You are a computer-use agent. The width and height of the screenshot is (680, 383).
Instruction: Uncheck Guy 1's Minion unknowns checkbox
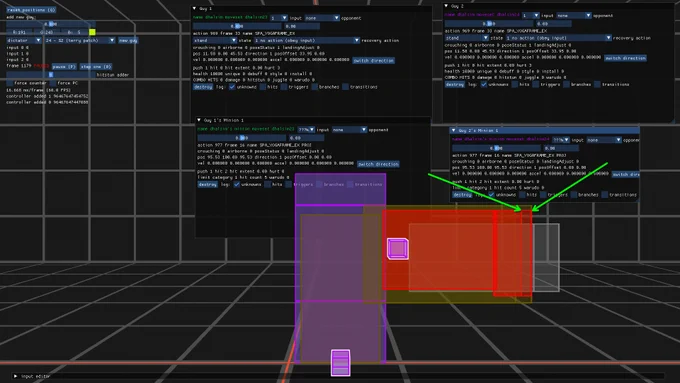click(237, 184)
